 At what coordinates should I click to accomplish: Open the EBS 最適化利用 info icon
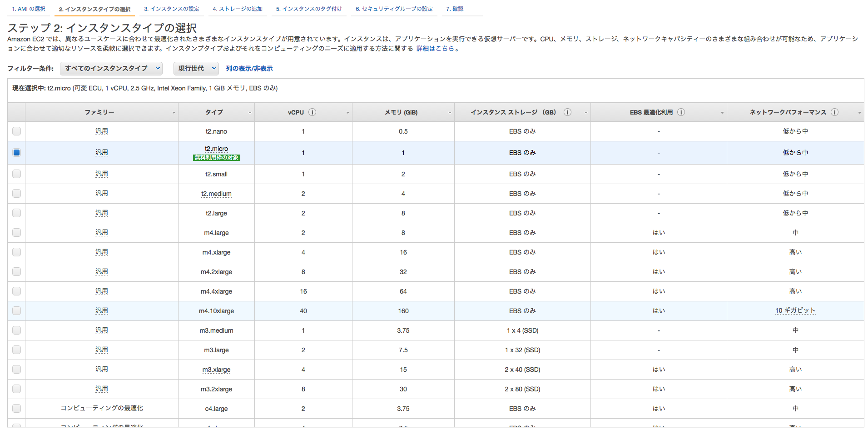pos(681,112)
